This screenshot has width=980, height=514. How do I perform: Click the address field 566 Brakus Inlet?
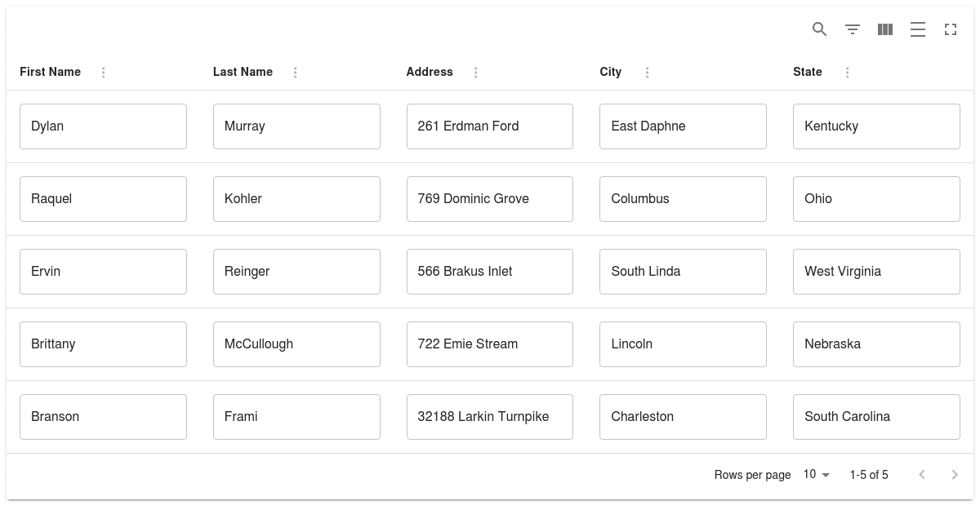[x=490, y=272]
